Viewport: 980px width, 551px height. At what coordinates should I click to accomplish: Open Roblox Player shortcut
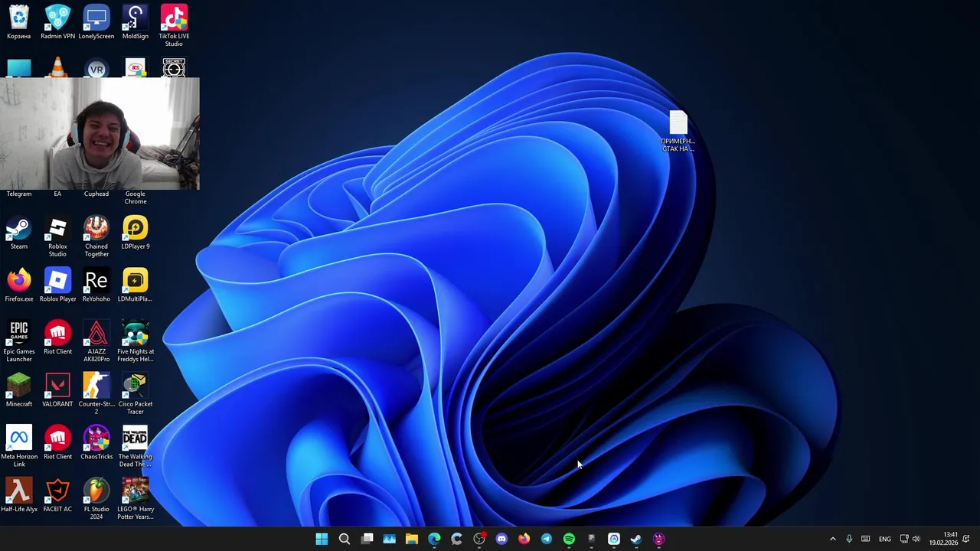click(57, 285)
